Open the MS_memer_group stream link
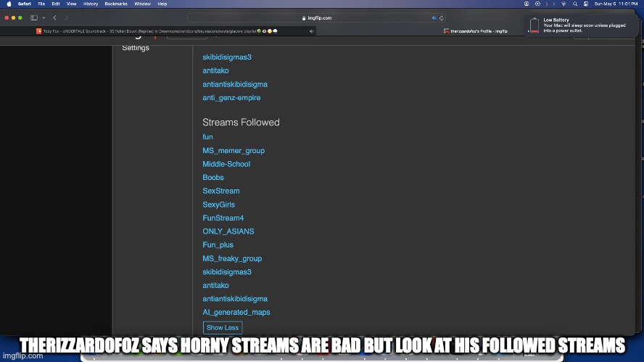This screenshot has height=362, width=644. pos(234,151)
